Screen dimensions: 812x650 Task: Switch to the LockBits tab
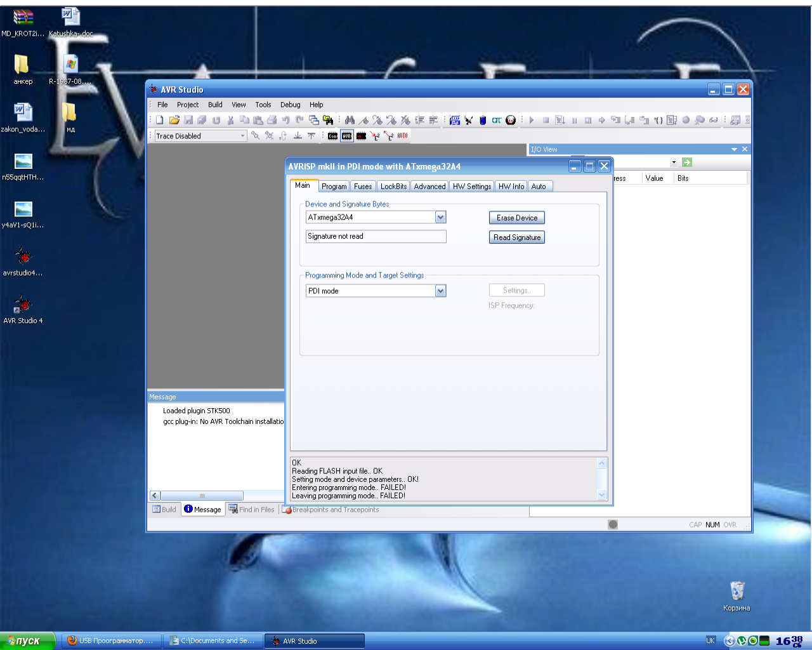(x=393, y=187)
